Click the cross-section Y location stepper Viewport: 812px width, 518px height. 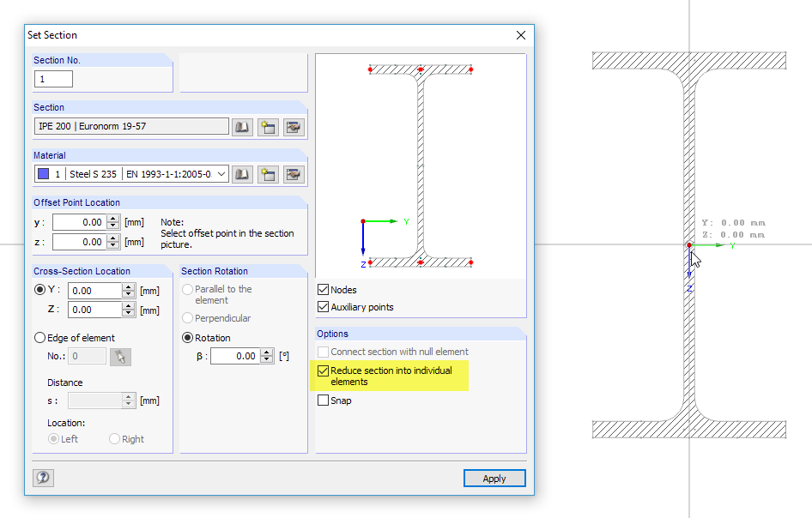[129, 291]
